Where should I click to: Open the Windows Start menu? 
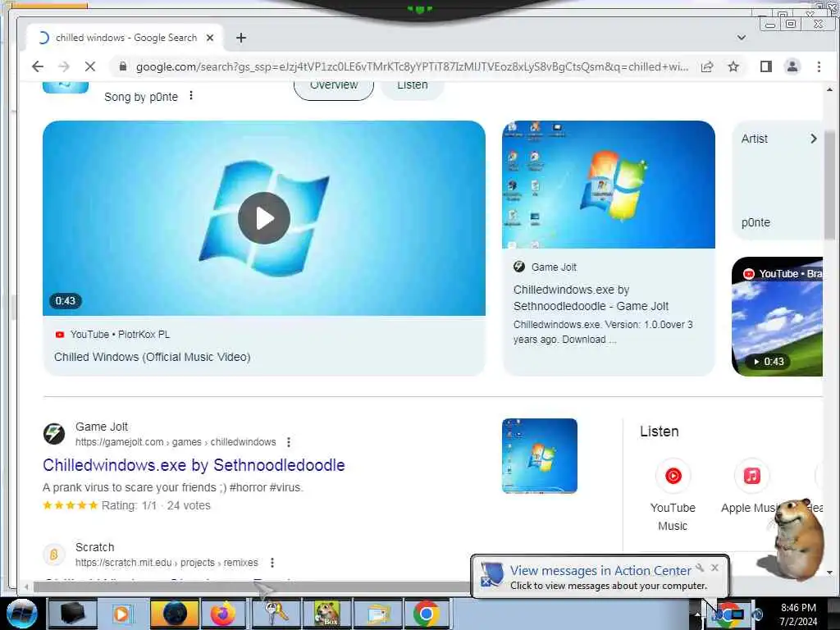[x=21, y=614]
